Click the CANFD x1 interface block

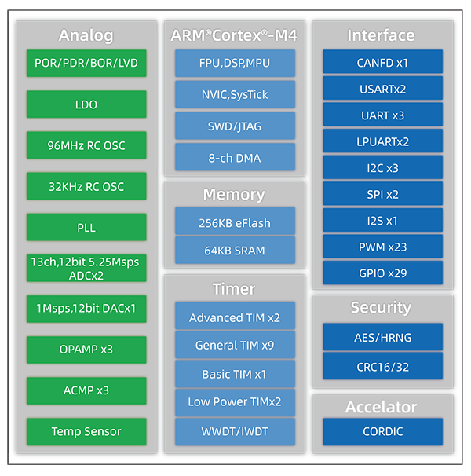pyautogui.click(x=382, y=62)
